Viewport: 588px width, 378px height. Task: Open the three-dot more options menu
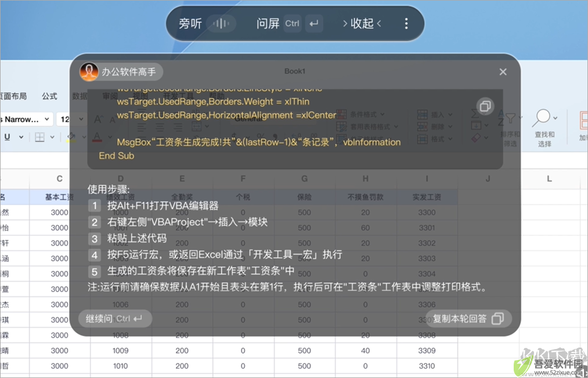click(406, 24)
